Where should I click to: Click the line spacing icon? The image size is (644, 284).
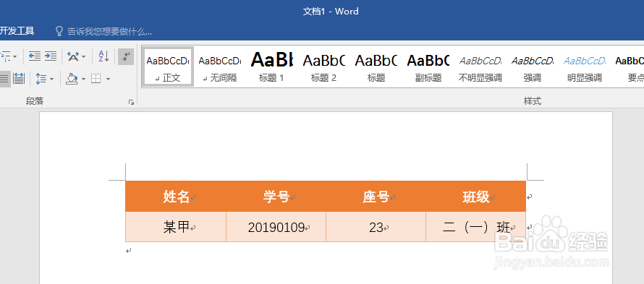point(41,78)
